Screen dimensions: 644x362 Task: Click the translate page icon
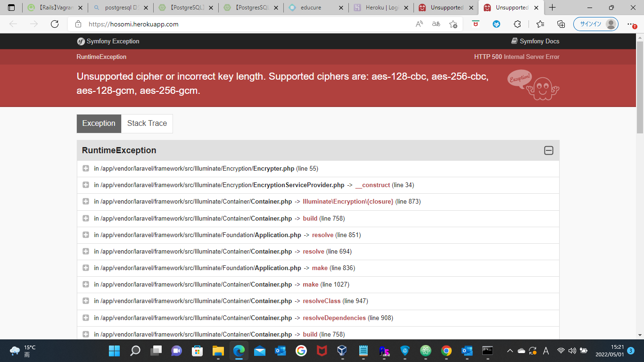click(x=436, y=24)
